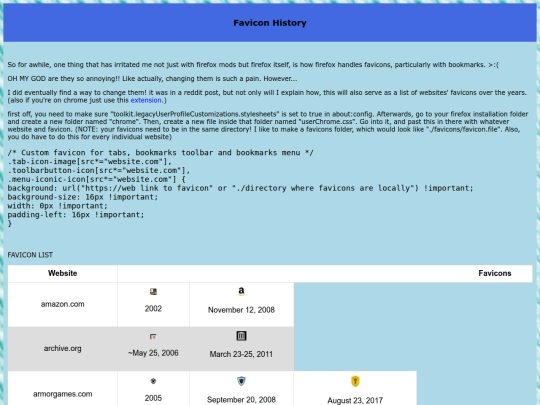Screen dimensions: 540x405
Task: Click the 2002 amazon.com favicon
Action: pyautogui.click(x=153, y=292)
